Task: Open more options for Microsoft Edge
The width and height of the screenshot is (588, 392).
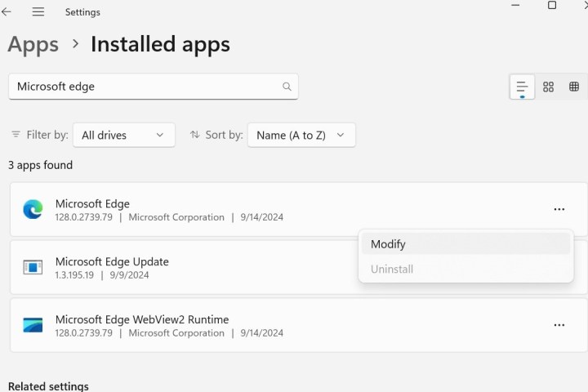Action: [559, 210]
